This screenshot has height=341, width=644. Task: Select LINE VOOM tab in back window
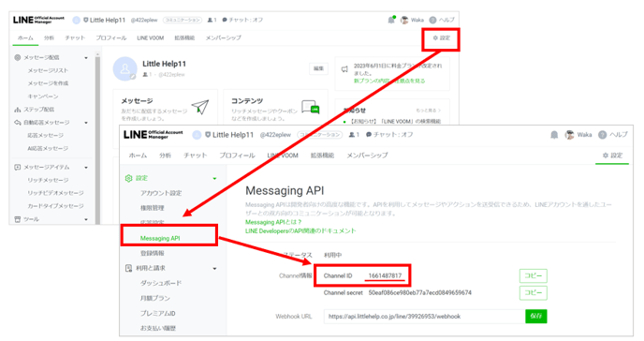[151, 37]
